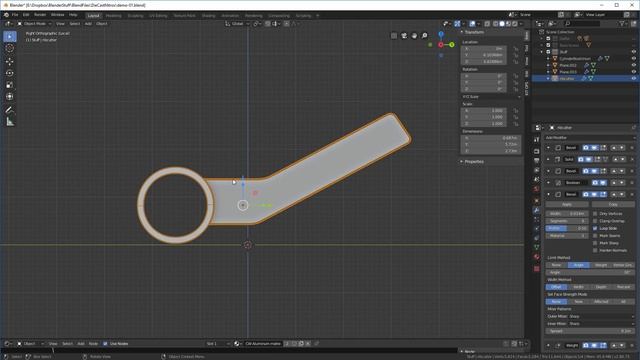Open the Edit menu
Screen dimensions: 640x360
point(26,15)
